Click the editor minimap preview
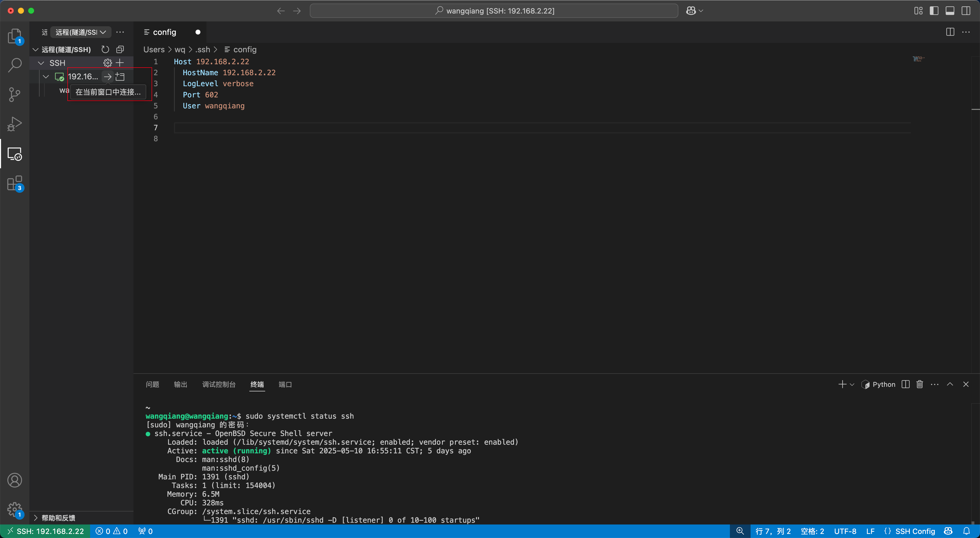The image size is (980, 538). [x=918, y=59]
